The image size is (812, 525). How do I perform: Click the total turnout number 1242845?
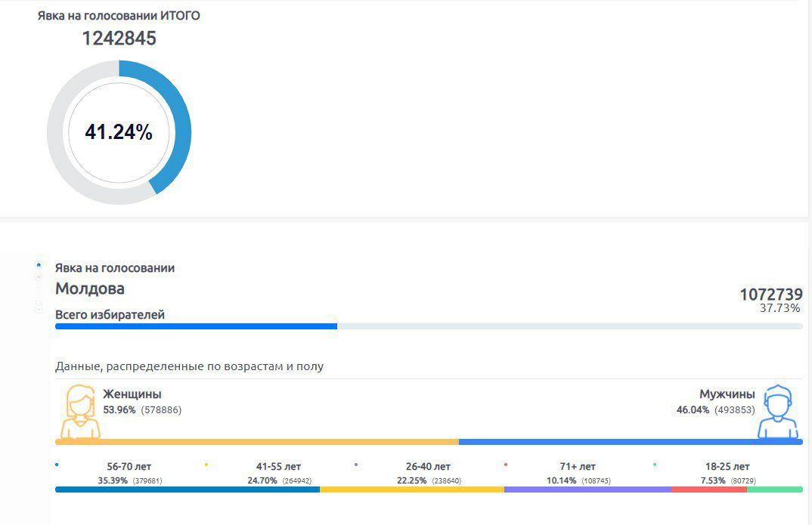point(119,39)
